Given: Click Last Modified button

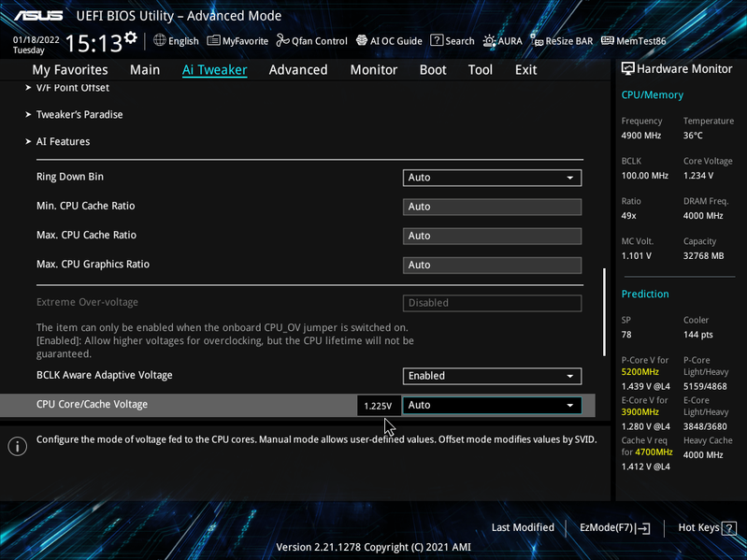Looking at the screenshot, I should [523, 527].
